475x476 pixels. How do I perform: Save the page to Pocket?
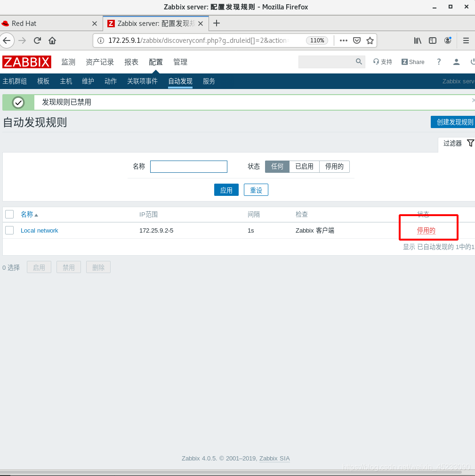(357, 40)
